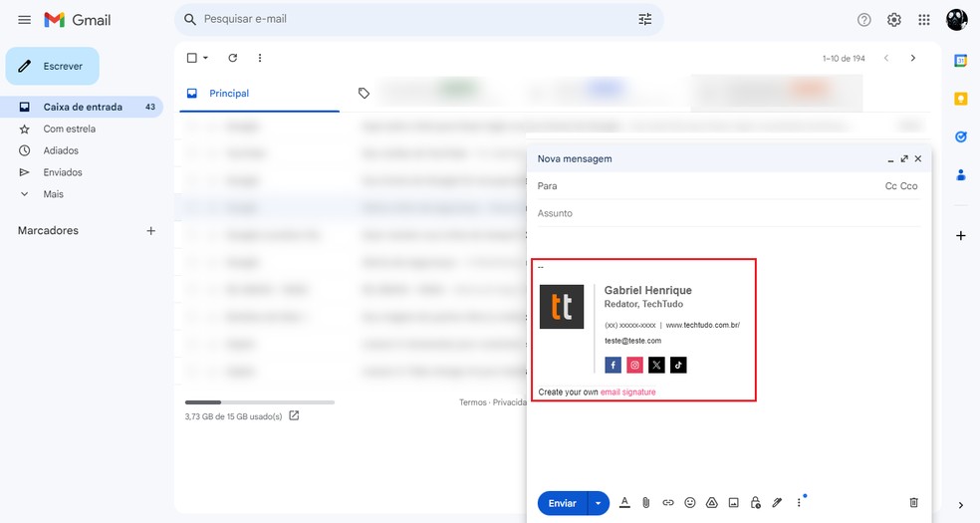Insert files using Google Drive icon
This screenshot has width=980, height=523.
(712, 503)
